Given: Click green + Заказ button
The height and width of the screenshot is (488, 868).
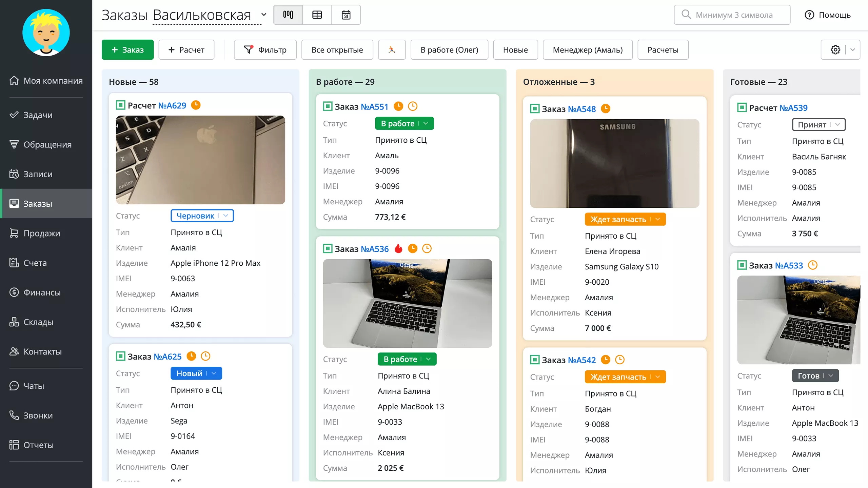Looking at the screenshot, I should [127, 50].
